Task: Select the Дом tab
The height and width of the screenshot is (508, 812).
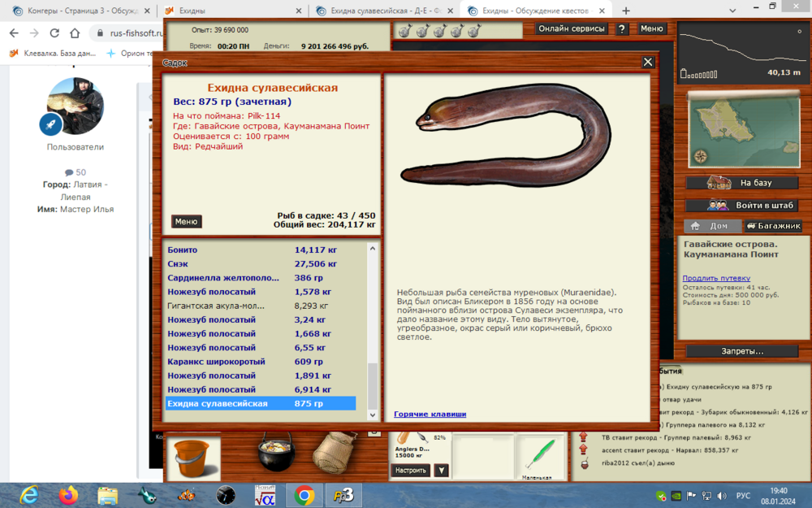Action: point(712,225)
